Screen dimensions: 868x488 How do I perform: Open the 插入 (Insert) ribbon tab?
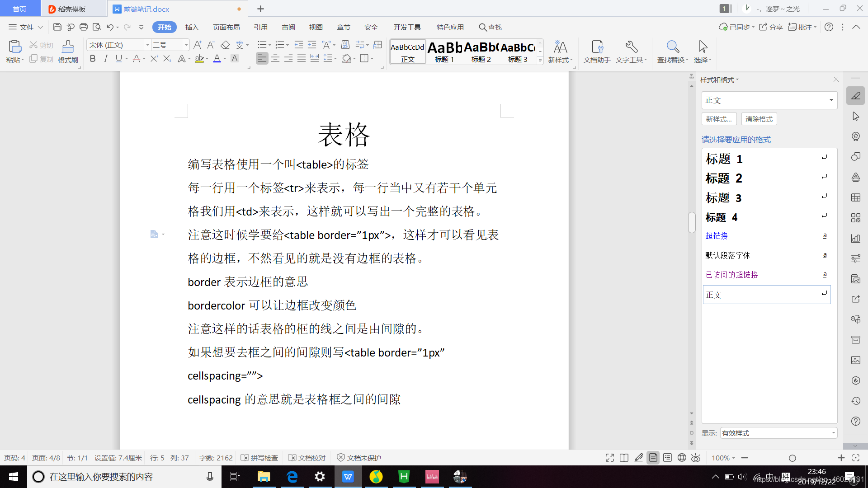(x=192, y=27)
